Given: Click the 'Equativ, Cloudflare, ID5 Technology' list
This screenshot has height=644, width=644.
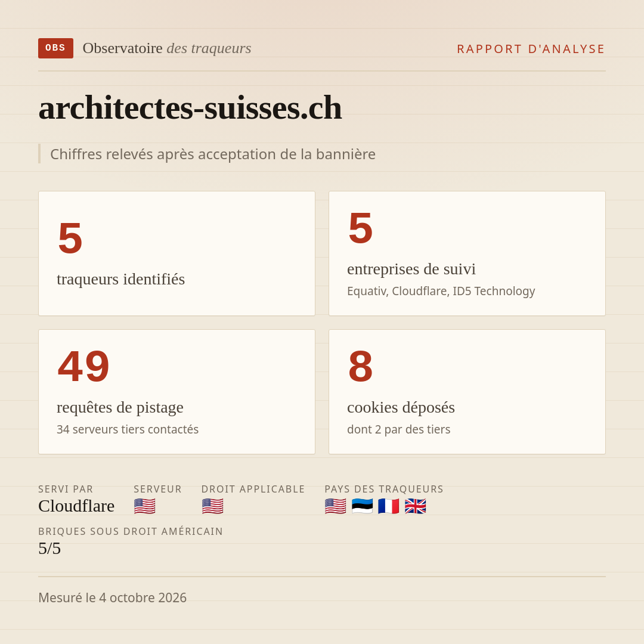Looking at the screenshot, I should point(441,291).
